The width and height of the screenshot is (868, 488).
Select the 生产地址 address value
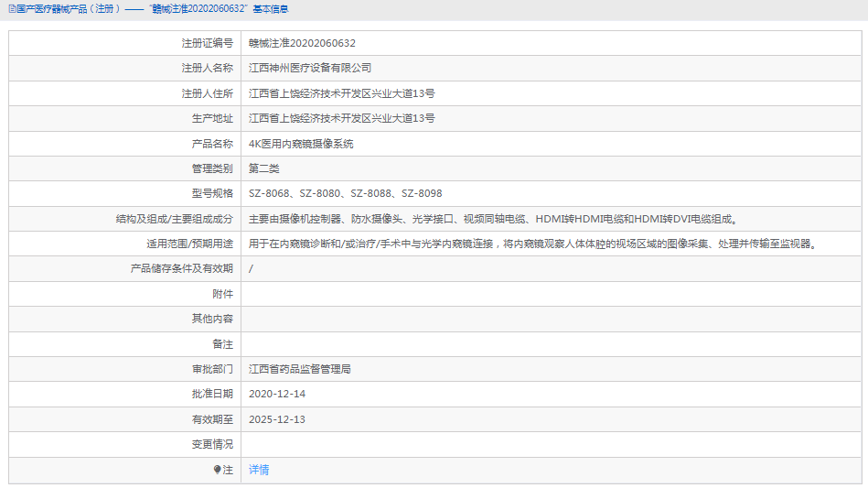(x=341, y=118)
